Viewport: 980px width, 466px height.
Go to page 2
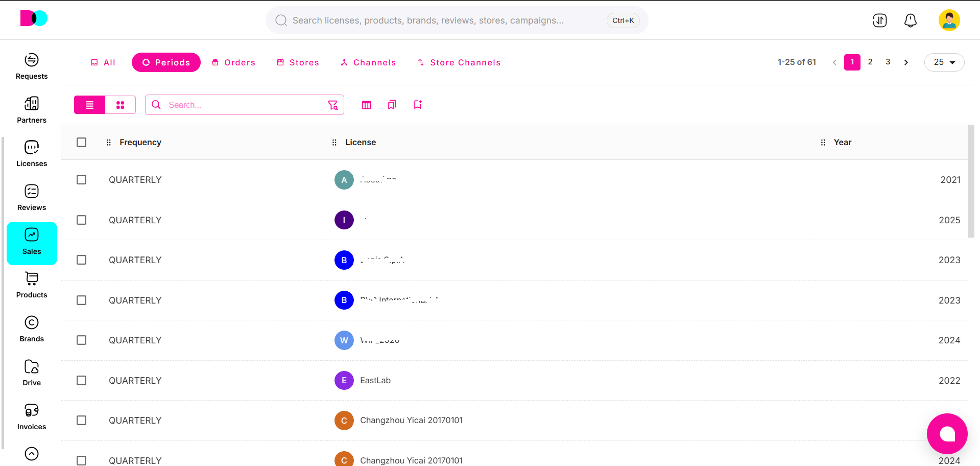click(870, 62)
